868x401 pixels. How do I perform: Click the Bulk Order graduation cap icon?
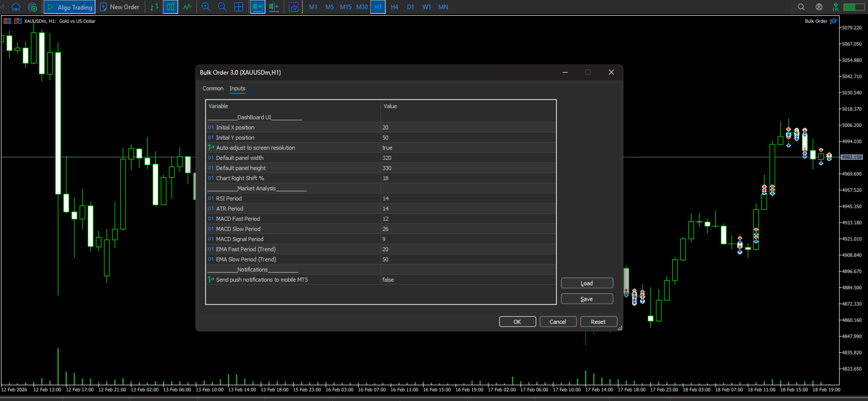[x=834, y=21]
